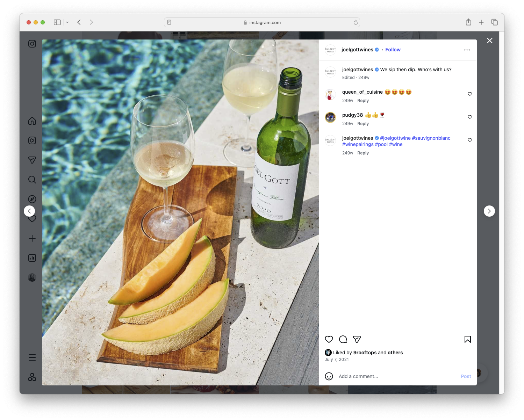Reply to pudgy38's comment

(x=363, y=124)
